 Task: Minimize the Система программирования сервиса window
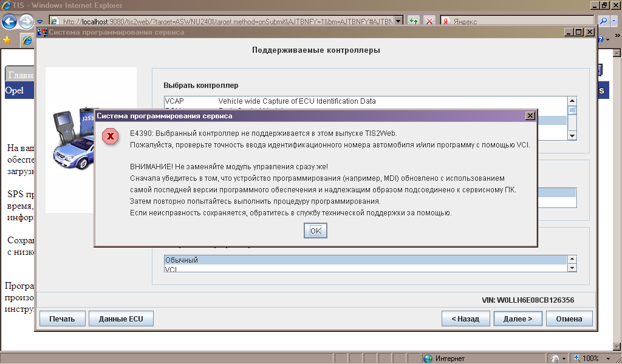coord(569,32)
